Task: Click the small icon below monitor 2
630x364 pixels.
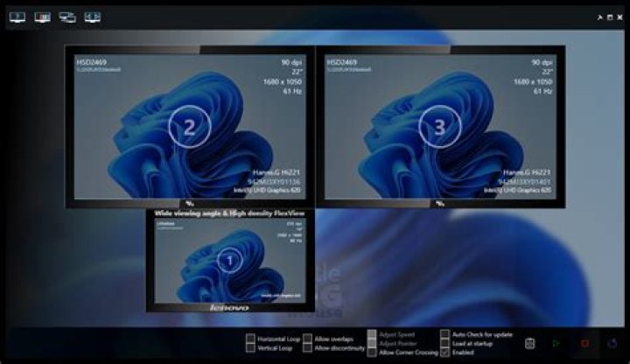Action: pos(190,204)
